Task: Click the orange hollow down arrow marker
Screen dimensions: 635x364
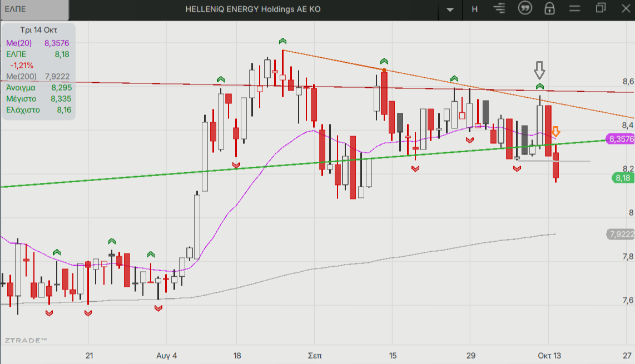Action: pos(555,132)
